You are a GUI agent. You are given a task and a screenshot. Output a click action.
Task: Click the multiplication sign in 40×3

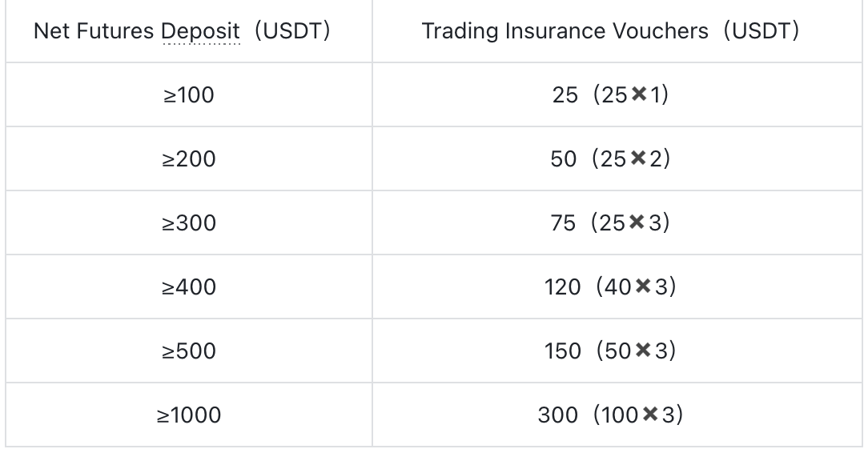pyautogui.click(x=643, y=286)
